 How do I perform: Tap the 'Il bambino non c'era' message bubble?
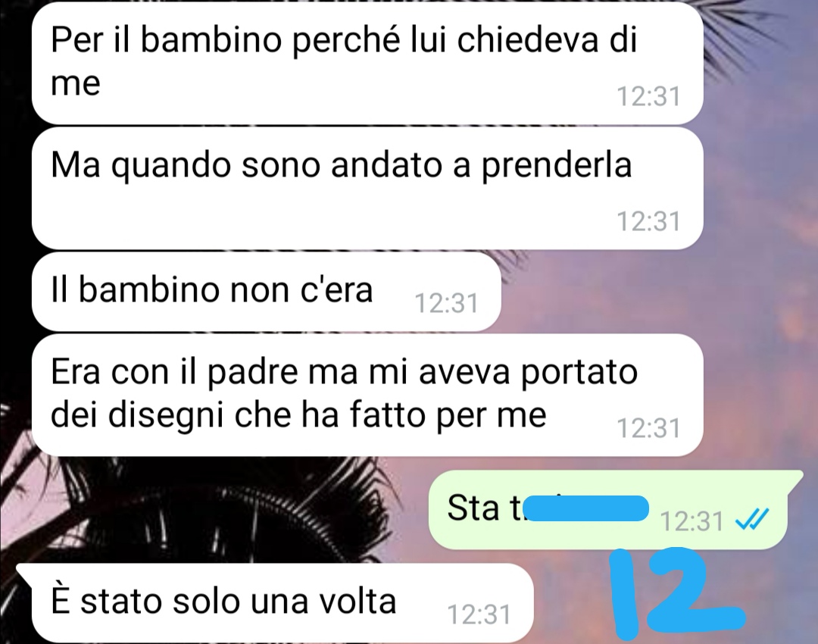tap(266, 291)
